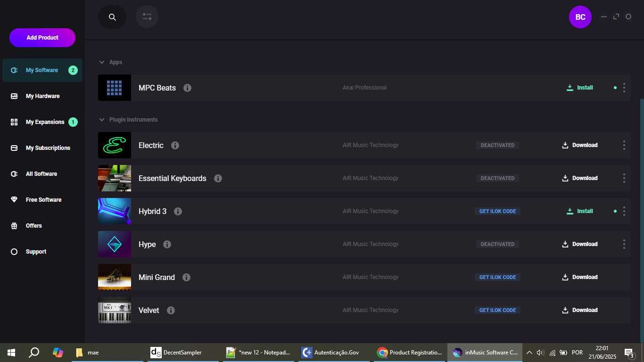Download Velvet plugin

(580, 310)
